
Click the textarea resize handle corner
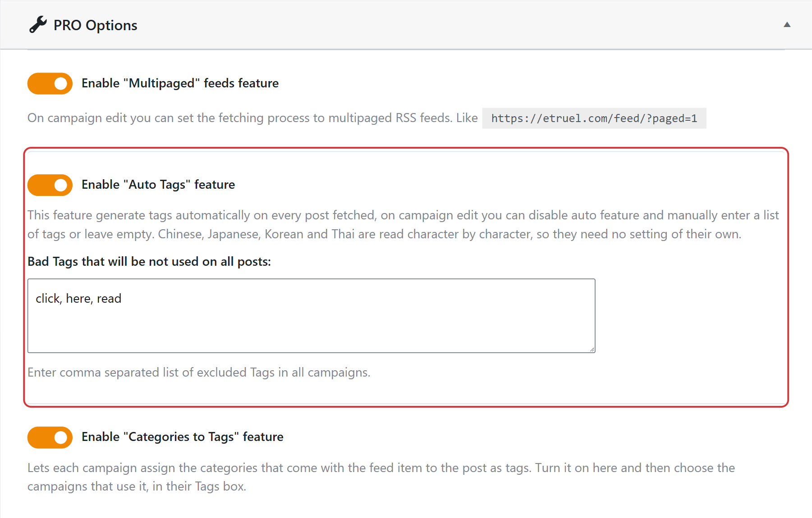point(592,349)
